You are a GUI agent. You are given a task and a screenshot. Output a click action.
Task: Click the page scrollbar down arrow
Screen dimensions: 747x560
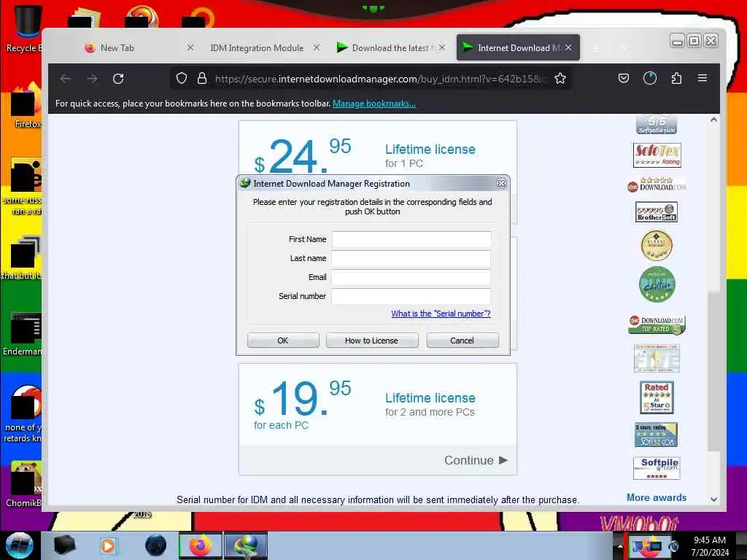pos(713,499)
